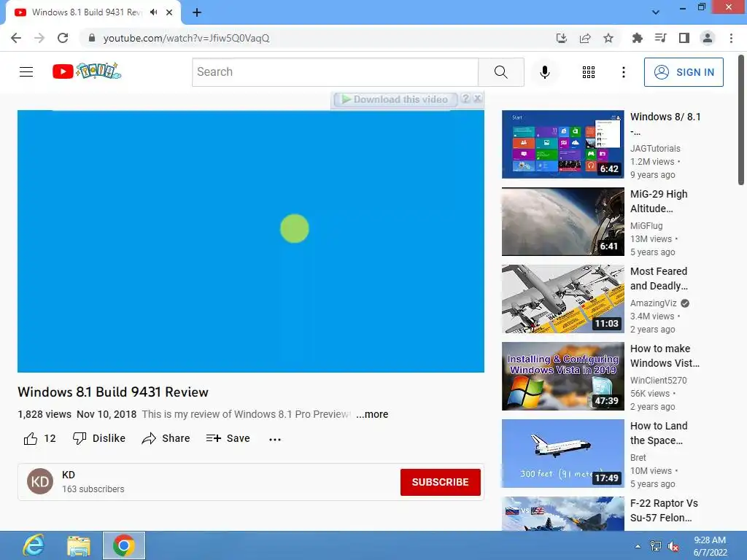Dismiss the Download this video bar
747x560 pixels.
pyautogui.click(x=477, y=98)
